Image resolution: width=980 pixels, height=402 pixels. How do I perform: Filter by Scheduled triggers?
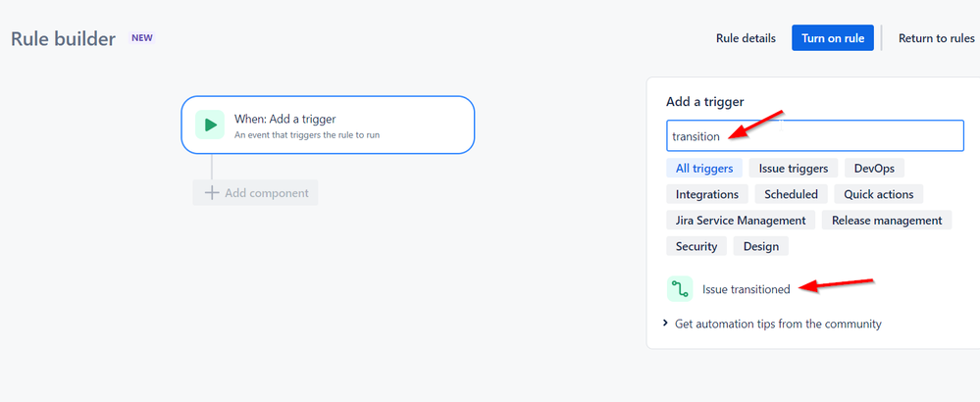(x=791, y=194)
